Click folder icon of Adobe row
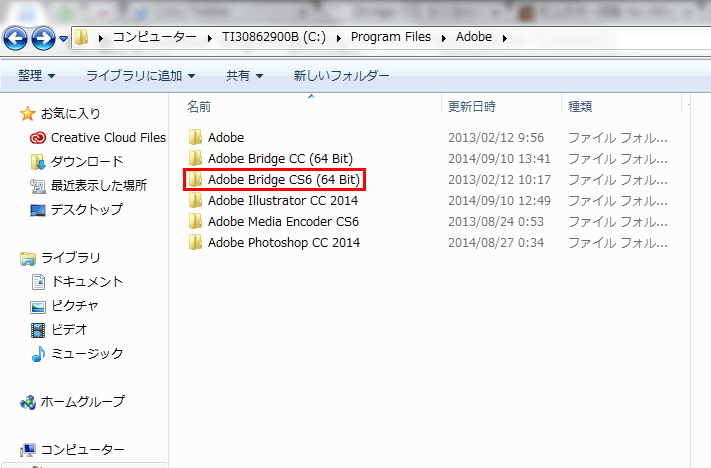The width and height of the screenshot is (711, 468). point(195,137)
